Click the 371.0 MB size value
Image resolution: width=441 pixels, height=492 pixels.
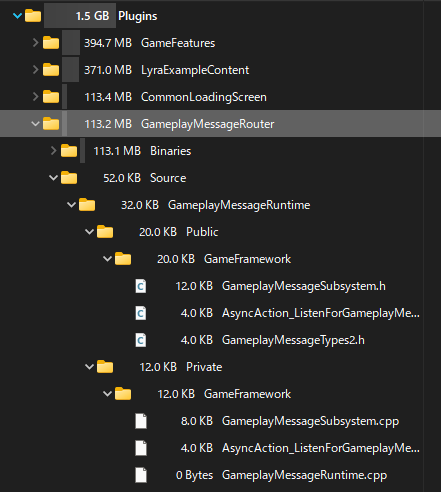tap(108, 70)
